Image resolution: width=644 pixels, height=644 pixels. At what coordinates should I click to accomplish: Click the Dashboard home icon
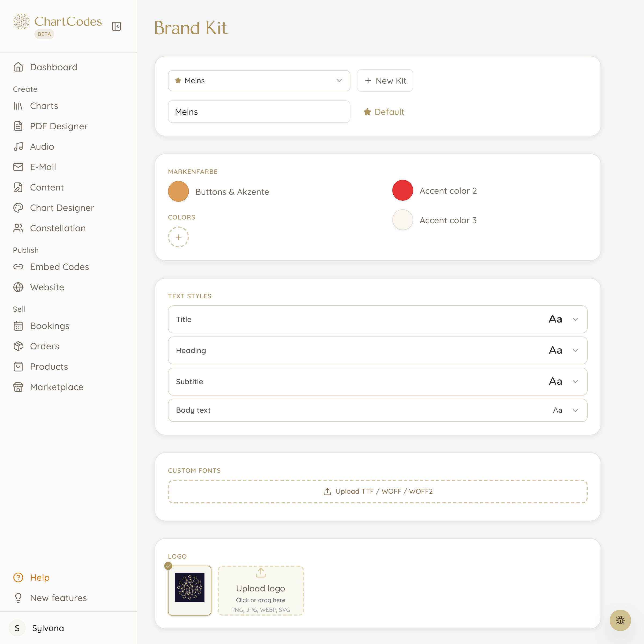(18, 67)
